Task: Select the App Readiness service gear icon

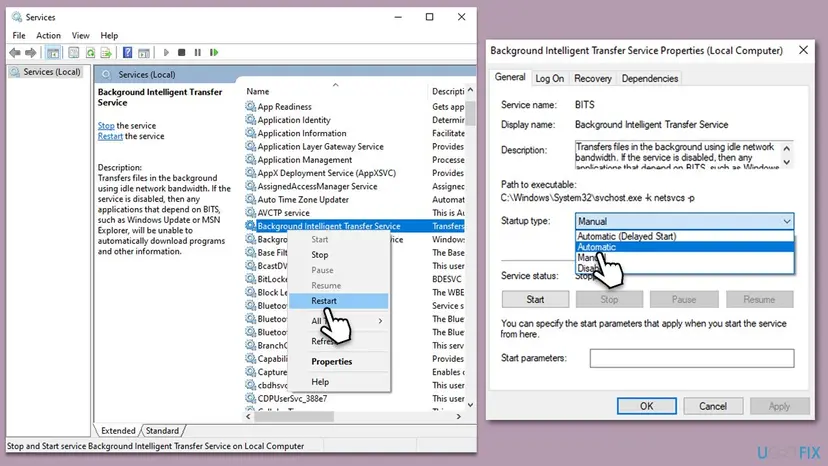Action: point(250,106)
